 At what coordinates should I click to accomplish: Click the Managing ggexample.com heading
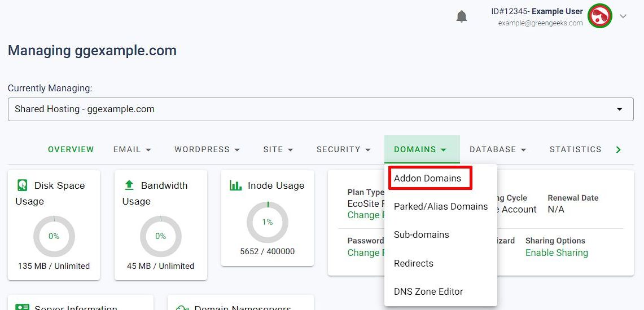coord(93,50)
